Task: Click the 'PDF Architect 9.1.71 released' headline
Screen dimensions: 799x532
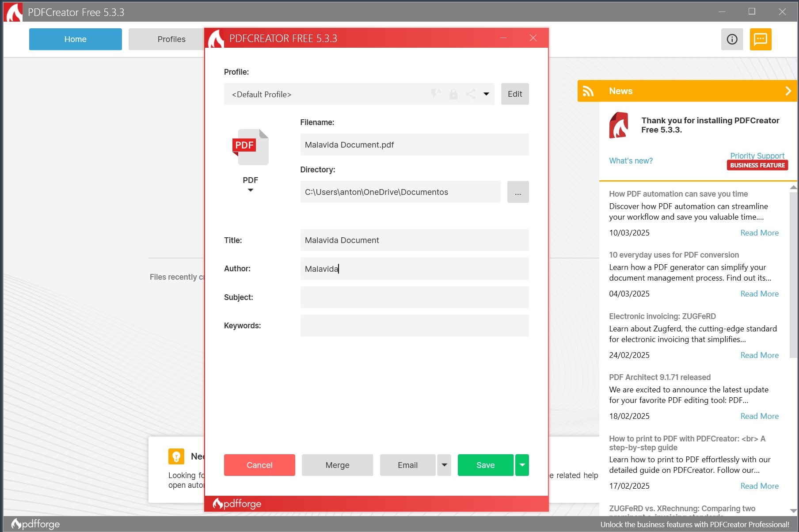Action: point(660,377)
